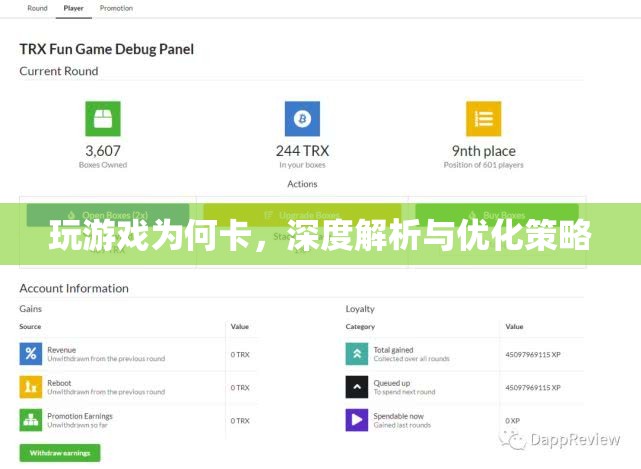Click the Open Boxes (2x) button
This screenshot has width=641, height=469.
tap(108, 215)
